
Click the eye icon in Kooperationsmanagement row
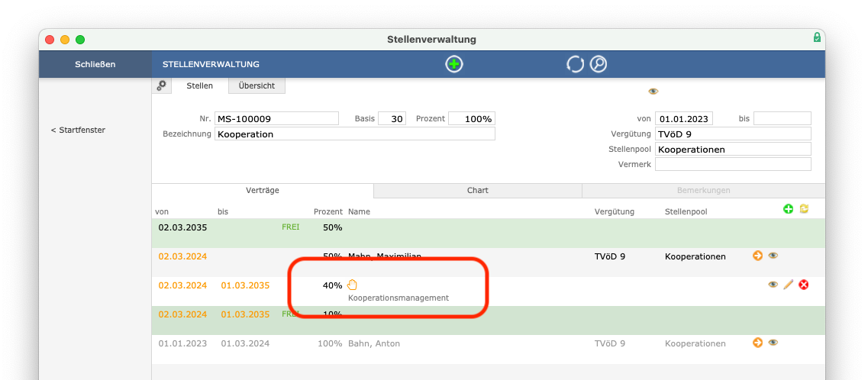pos(773,285)
